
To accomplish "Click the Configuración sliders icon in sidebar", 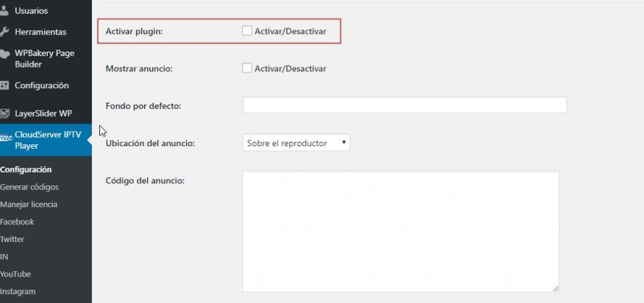I will (4, 86).
